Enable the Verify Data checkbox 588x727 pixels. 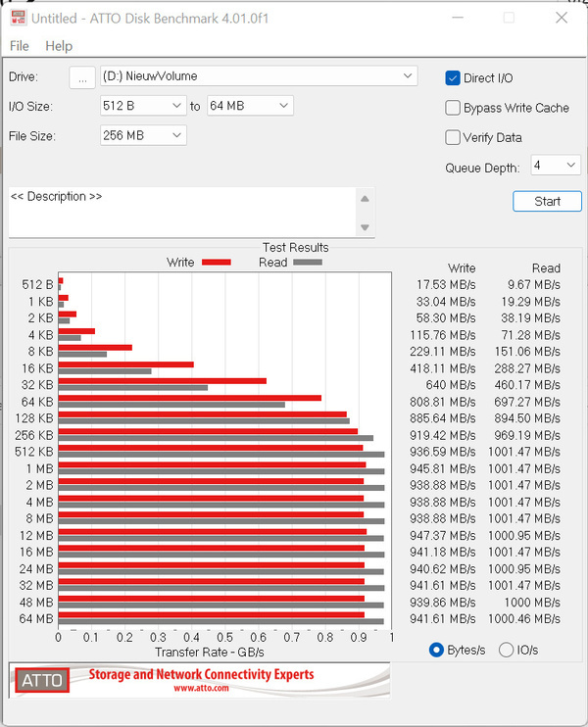coord(452,137)
